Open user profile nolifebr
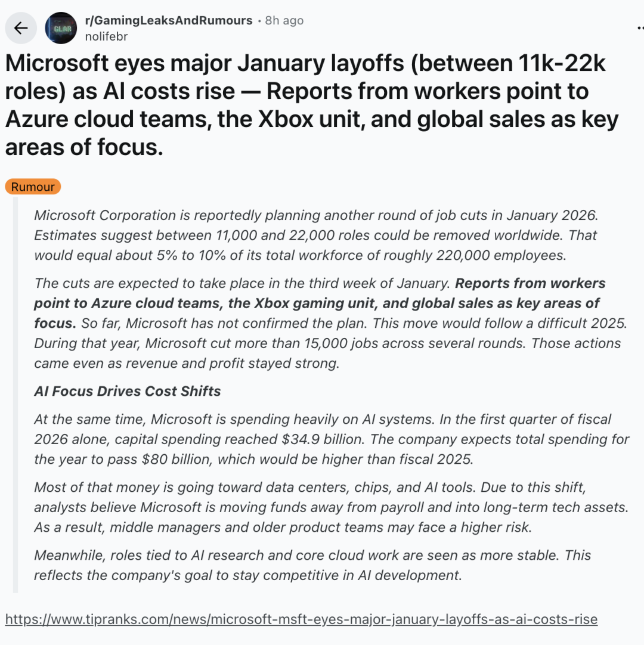 click(x=106, y=36)
